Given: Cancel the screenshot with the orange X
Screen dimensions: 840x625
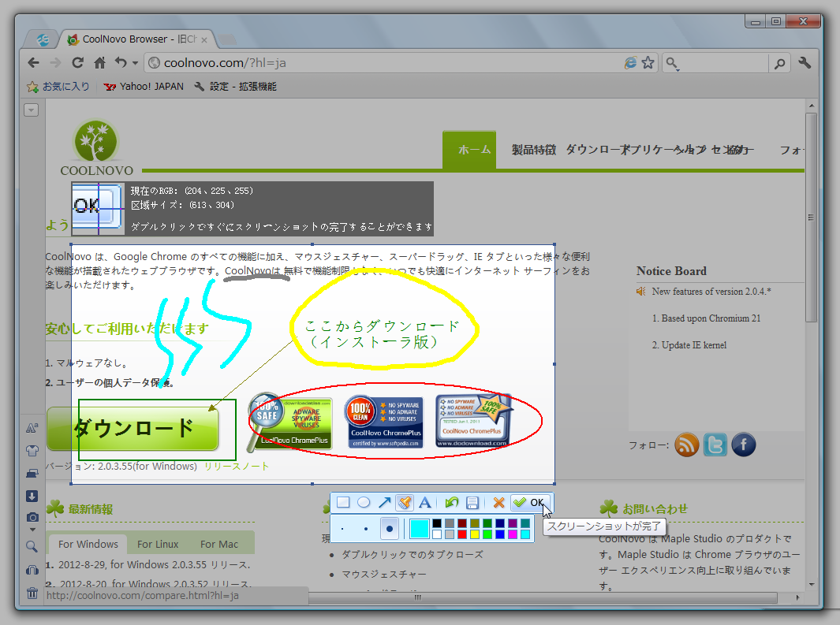Looking at the screenshot, I should coord(498,503).
